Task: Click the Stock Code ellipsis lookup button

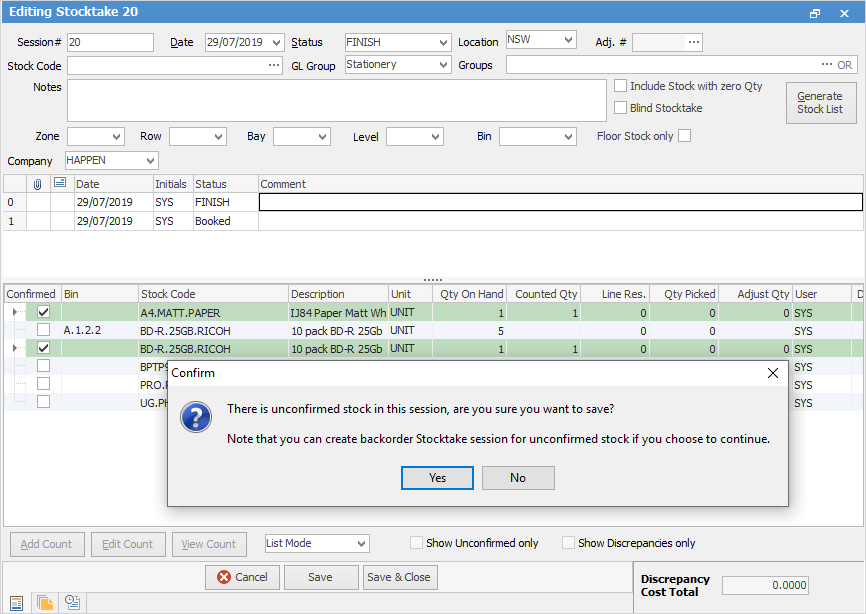Action: click(x=274, y=65)
